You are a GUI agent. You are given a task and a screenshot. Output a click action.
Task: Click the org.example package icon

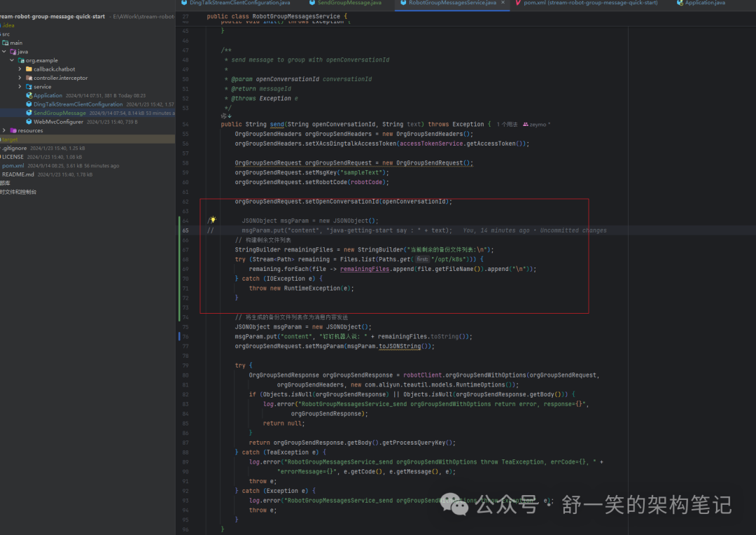21,60
